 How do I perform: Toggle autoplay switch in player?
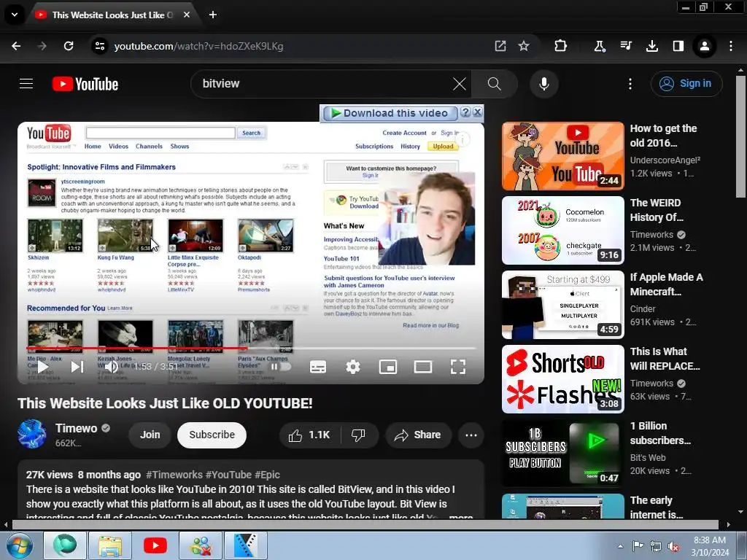point(281,367)
